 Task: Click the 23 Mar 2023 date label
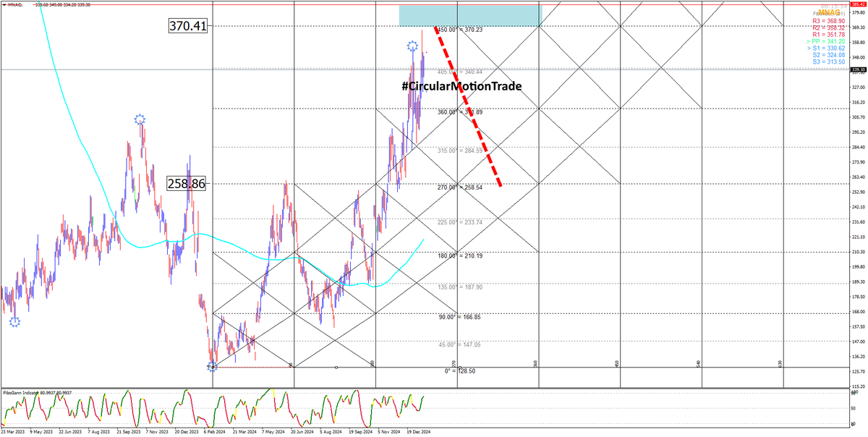[14, 432]
